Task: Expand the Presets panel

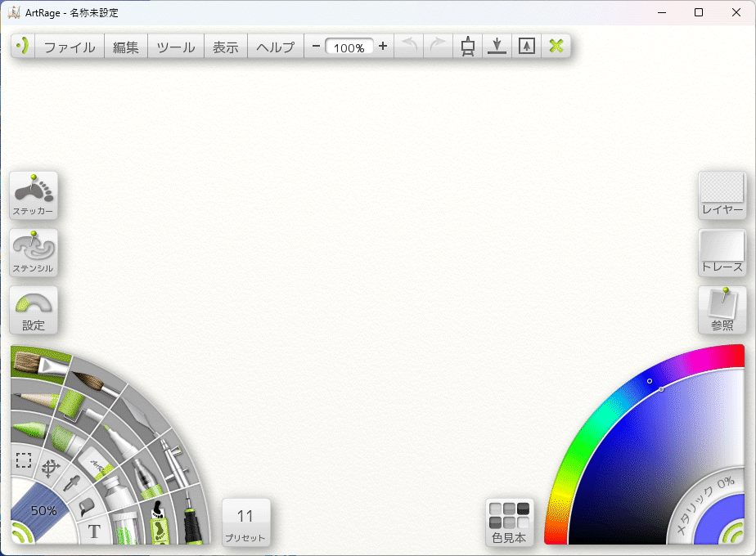Action: (x=245, y=522)
